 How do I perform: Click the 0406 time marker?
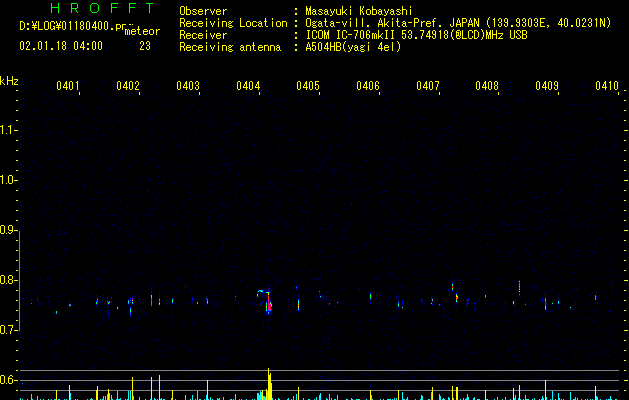coord(368,85)
